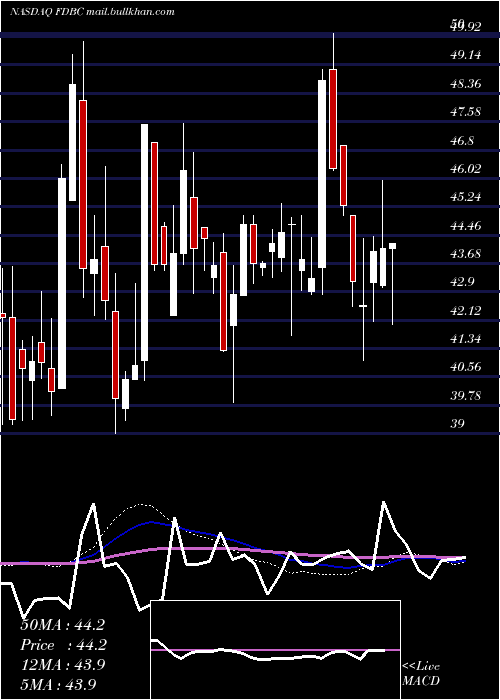500x700 pixels.
Task: Select the 41.34 price axis label
Action: 466,339
